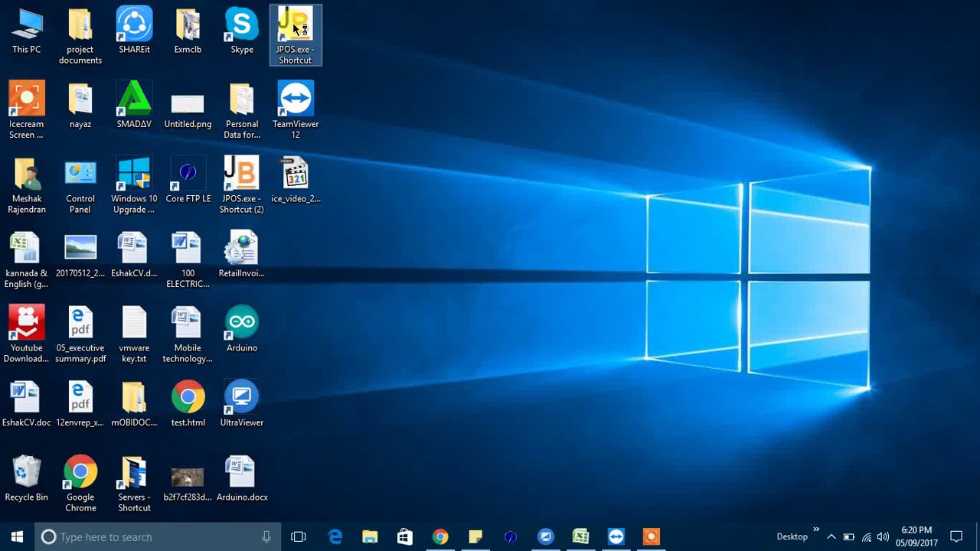Select the project documents folder

tap(80, 36)
